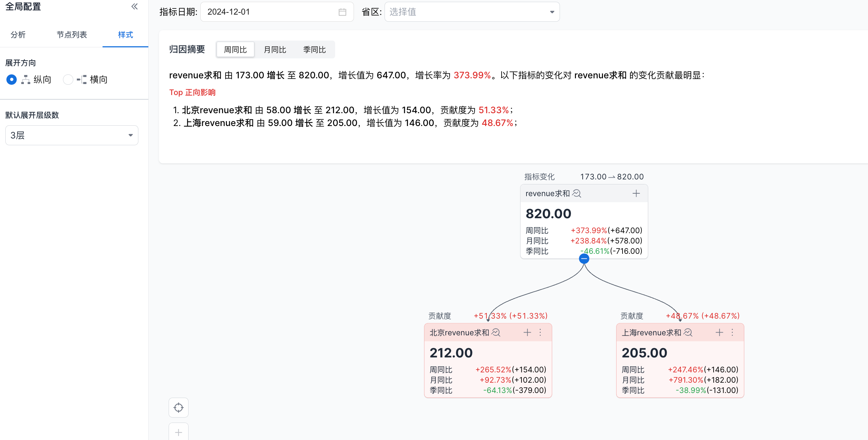Select 月同比 in attribution summary

[x=275, y=50]
